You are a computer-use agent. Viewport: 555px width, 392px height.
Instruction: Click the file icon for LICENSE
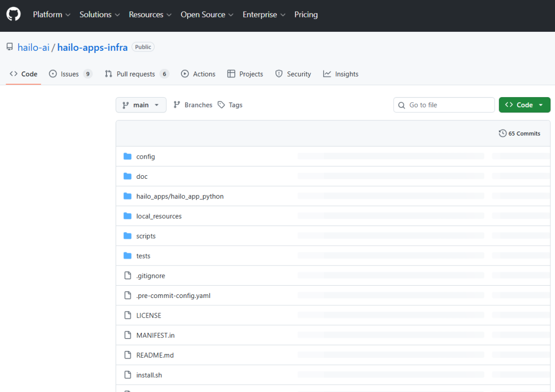pos(127,315)
